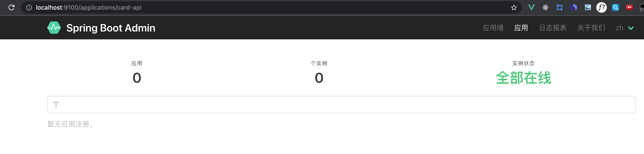The width and height of the screenshot is (644, 154).
Task: Click the blue repeat-loop extension icon
Action: [x=560, y=7]
